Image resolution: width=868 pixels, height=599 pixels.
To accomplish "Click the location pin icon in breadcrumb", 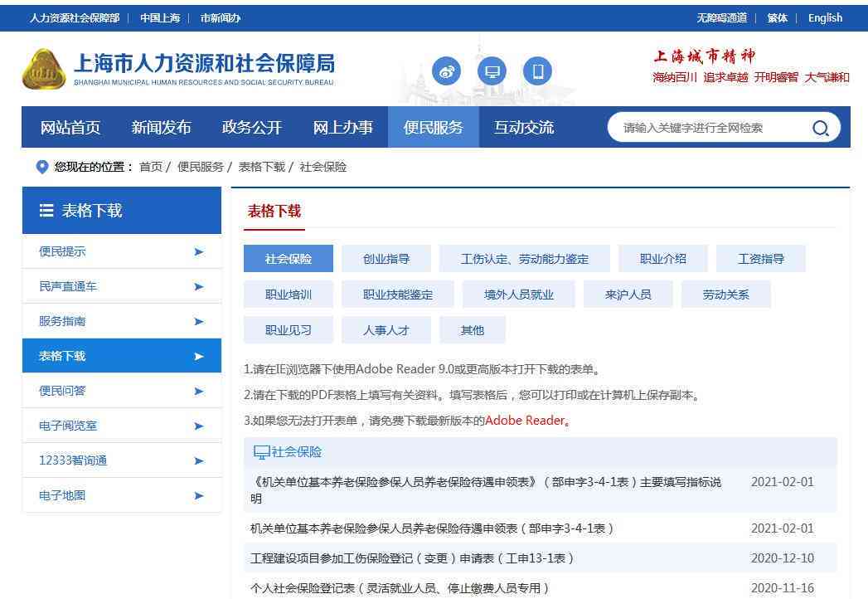I will click(42, 167).
